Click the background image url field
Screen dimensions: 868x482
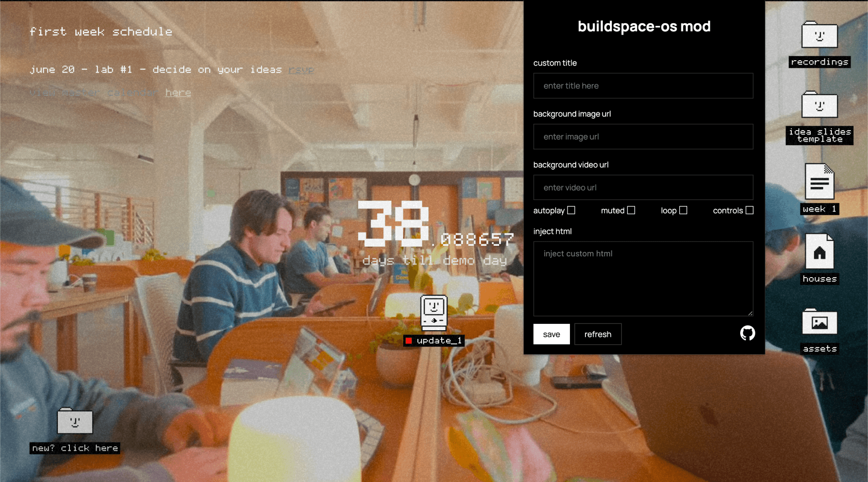click(643, 136)
